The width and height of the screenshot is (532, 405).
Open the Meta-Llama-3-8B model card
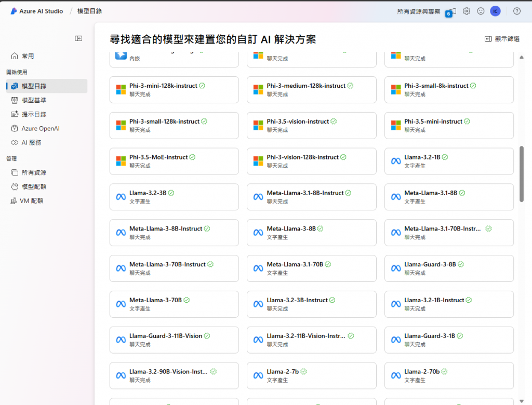pos(312,233)
